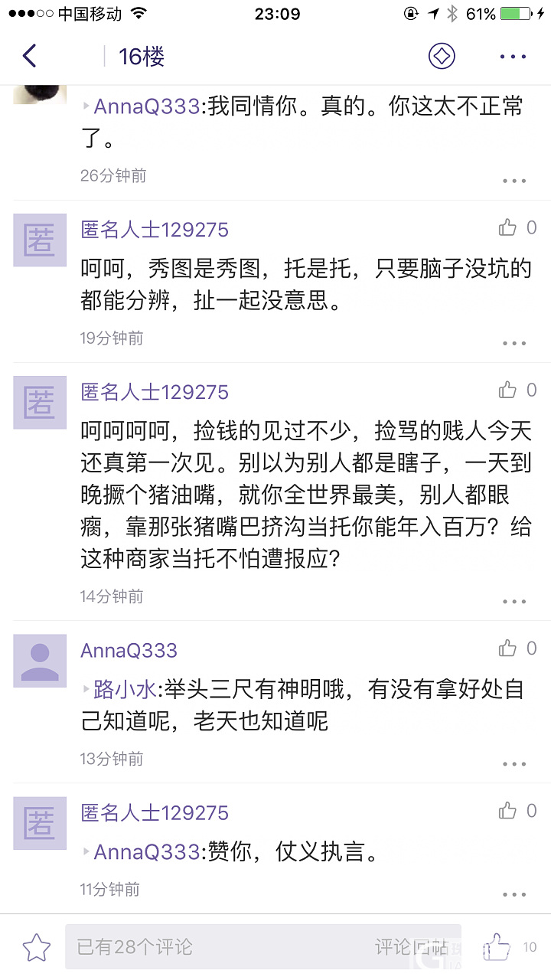Image resolution: width=551 pixels, height=980 pixels.
Task: Open more options for the 14分钟前 comment
Action: click(514, 601)
